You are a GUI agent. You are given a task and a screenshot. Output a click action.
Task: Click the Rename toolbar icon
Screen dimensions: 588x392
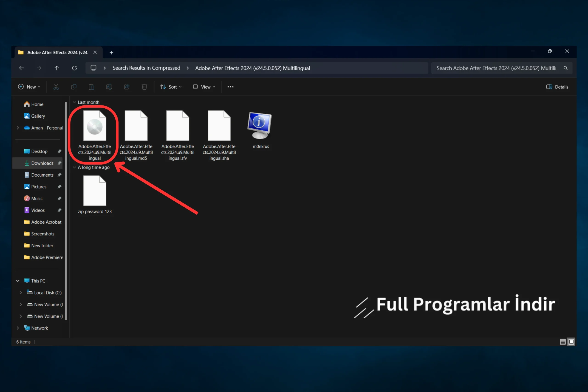click(x=109, y=87)
